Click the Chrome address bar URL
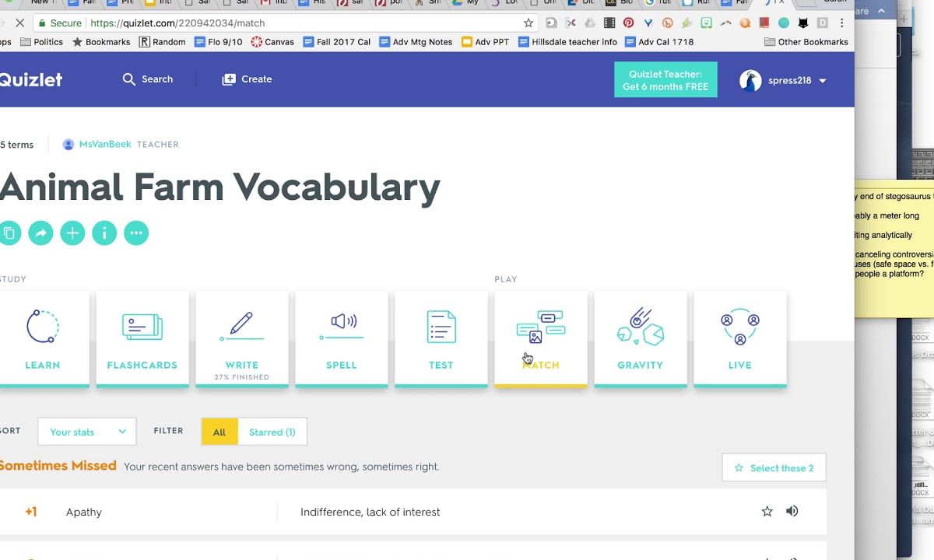 pyautogui.click(x=177, y=23)
